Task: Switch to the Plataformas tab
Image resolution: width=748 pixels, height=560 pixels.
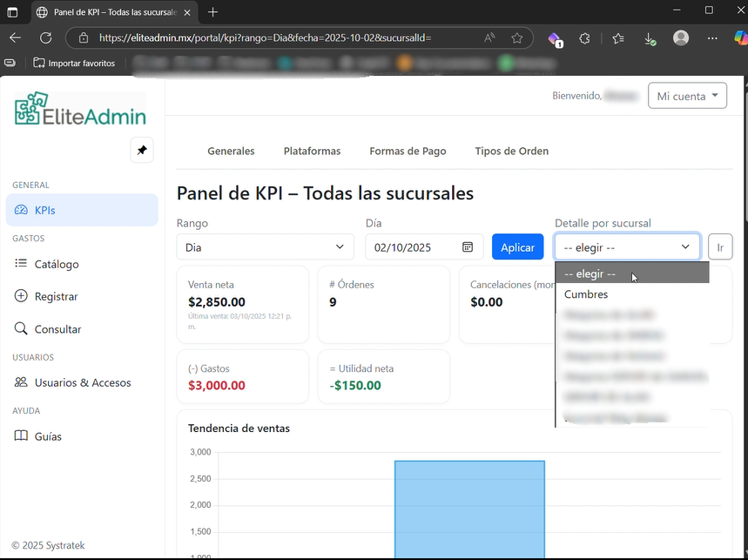Action: coord(312,151)
